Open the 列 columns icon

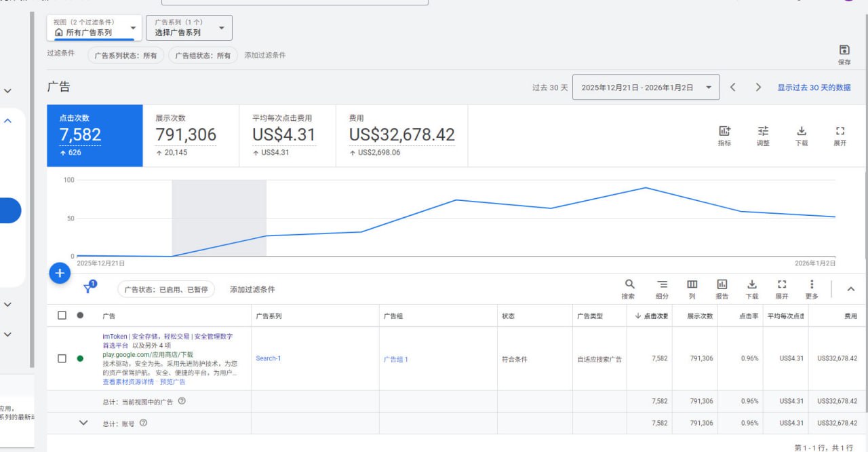[x=692, y=284]
